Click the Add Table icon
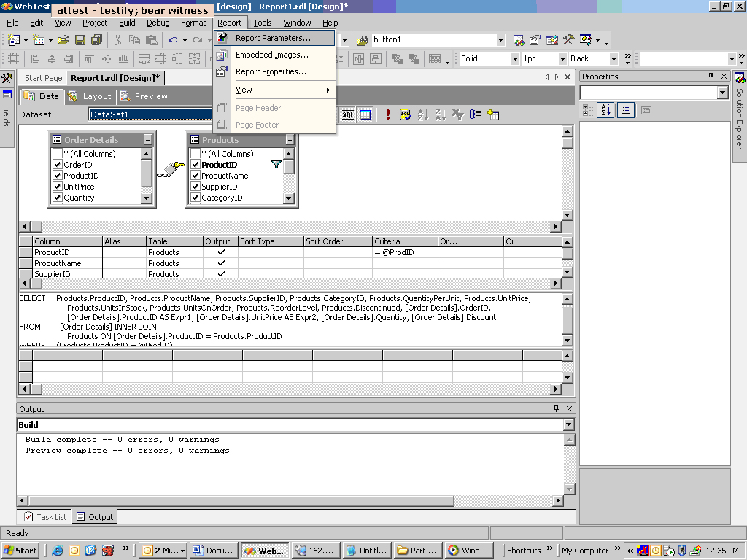The height and width of the screenshot is (560, 747). point(493,114)
